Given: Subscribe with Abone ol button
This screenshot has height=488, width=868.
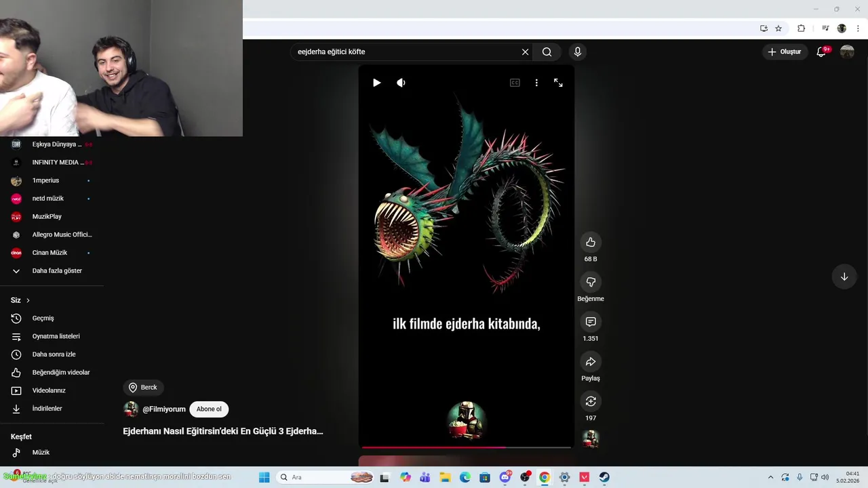Looking at the screenshot, I should (x=209, y=409).
